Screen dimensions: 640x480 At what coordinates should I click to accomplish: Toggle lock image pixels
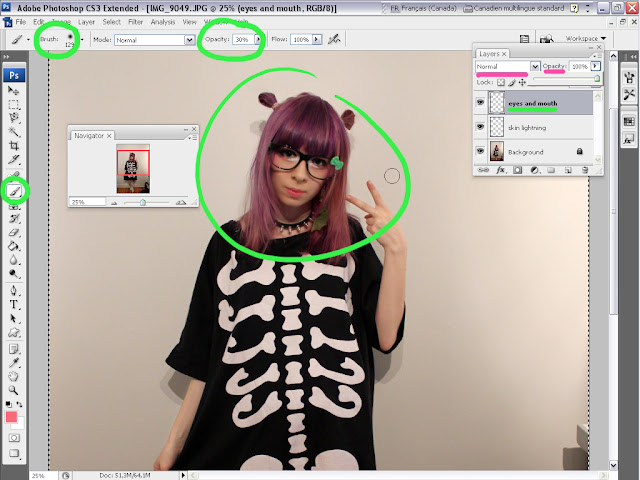click(x=511, y=82)
